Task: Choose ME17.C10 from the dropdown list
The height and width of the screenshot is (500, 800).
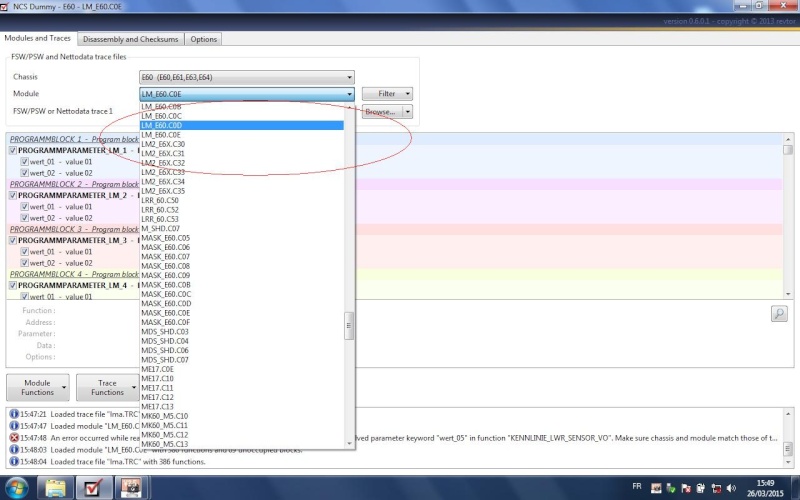Action: (242, 378)
